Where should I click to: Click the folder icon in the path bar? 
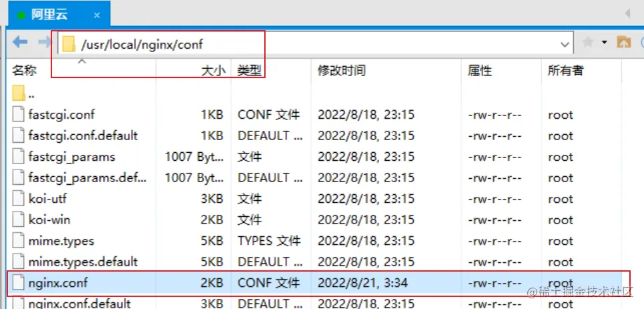69,43
